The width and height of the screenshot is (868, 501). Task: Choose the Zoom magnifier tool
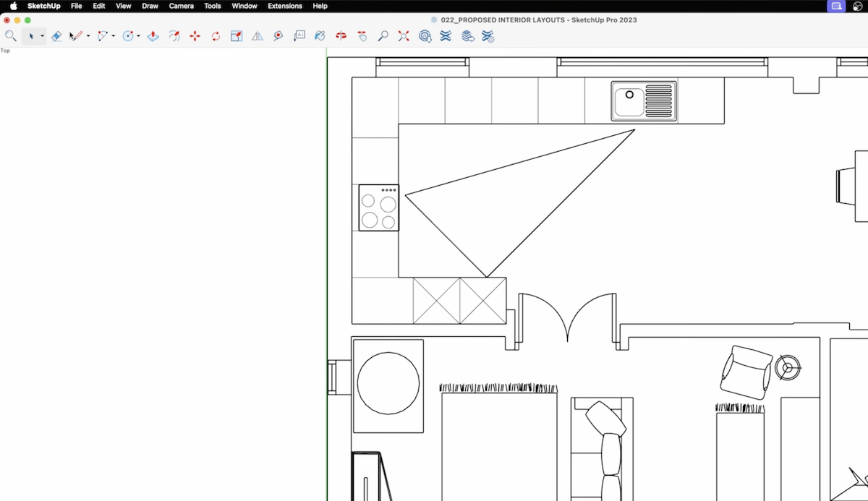tap(383, 35)
